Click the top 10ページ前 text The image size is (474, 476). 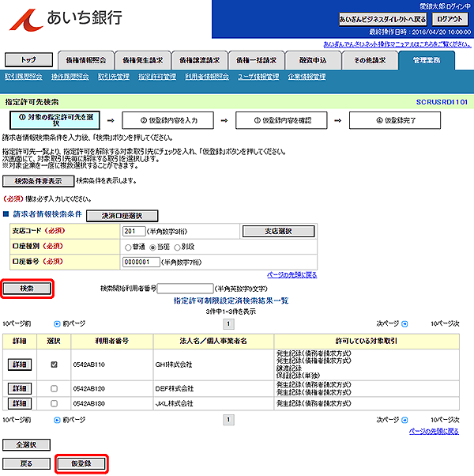coord(17,324)
